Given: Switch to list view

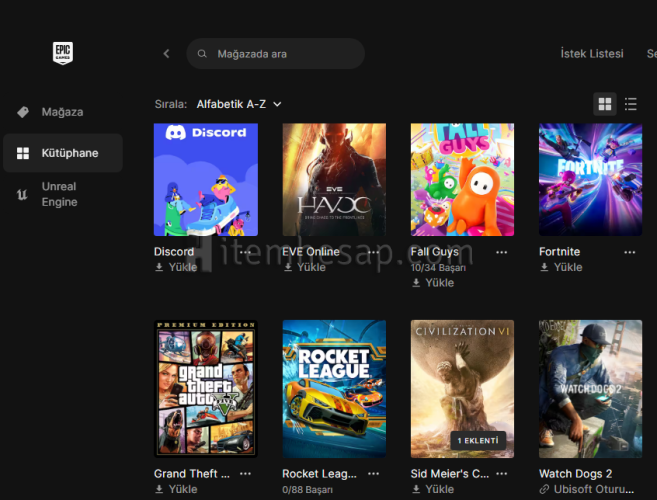Looking at the screenshot, I should pos(631,104).
